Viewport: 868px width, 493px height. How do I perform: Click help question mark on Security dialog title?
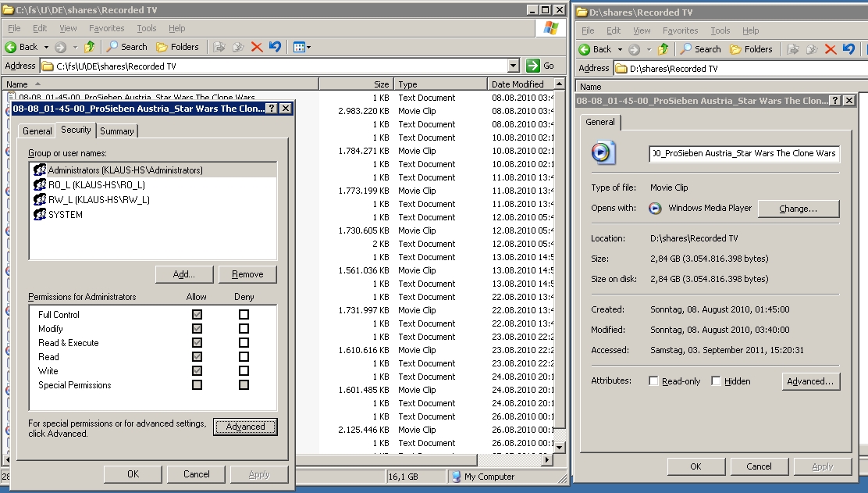click(272, 109)
